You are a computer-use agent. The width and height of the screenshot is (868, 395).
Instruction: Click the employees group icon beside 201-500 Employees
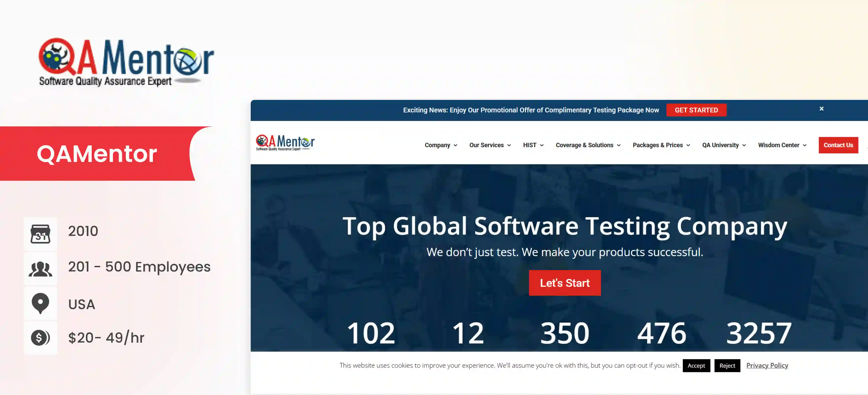40,268
